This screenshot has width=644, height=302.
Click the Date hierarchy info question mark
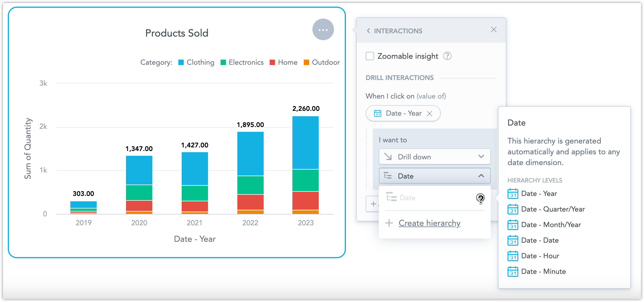tap(480, 198)
